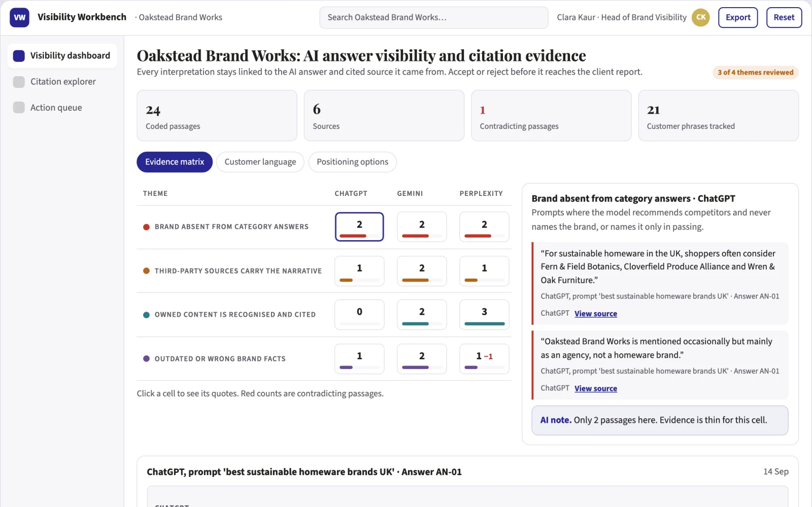Go to Citation explorer in the sidebar
Image resolution: width=812 pixels, height=507 pixels.
[x=62, y=82]
